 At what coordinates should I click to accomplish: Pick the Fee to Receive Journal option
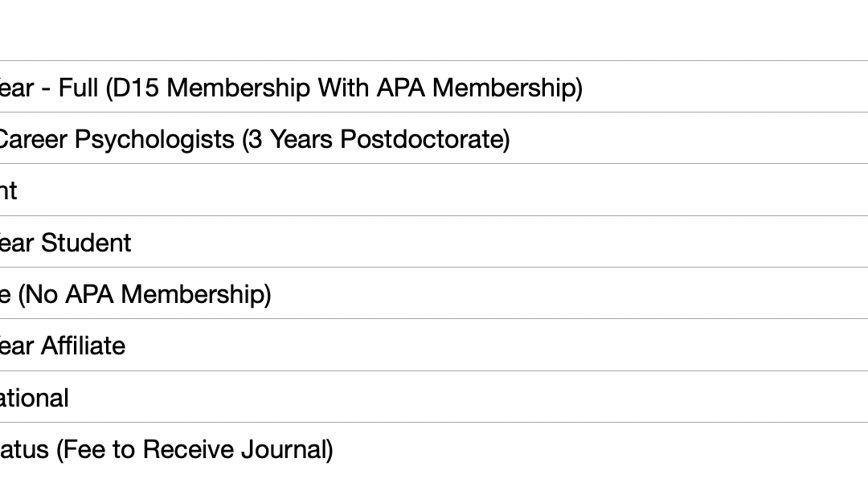tap(166, 449)
